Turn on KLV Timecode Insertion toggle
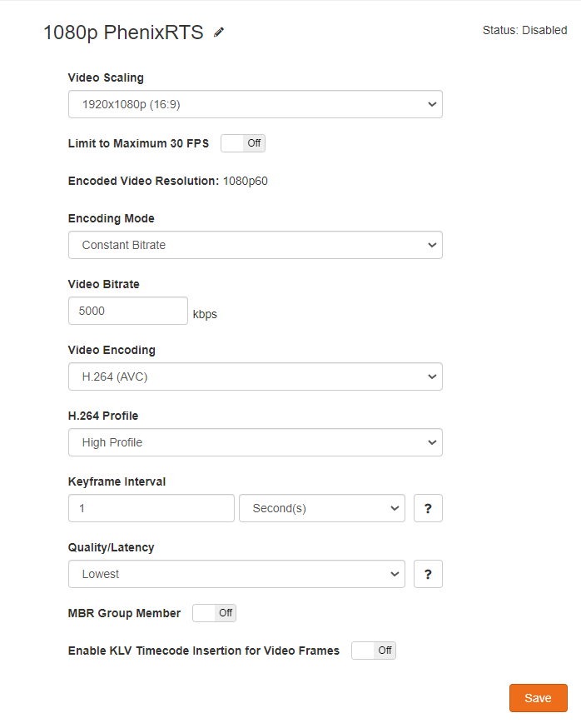 coord(374,651)
